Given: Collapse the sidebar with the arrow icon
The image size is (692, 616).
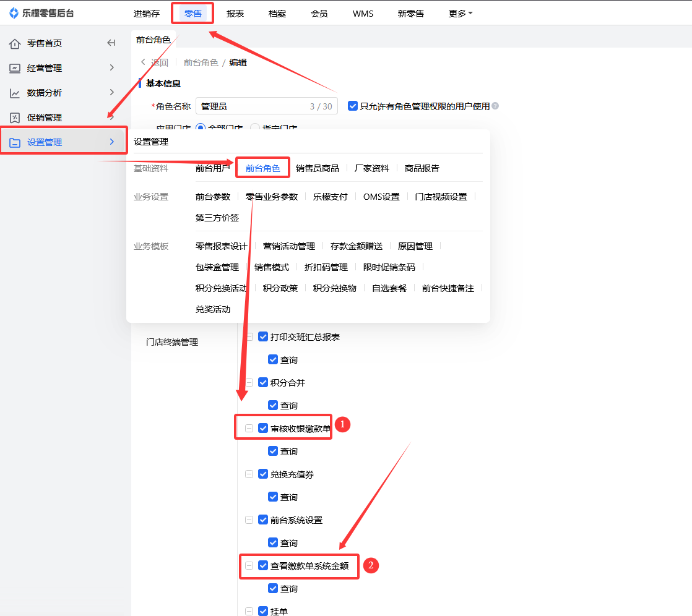Looking at the screenshot, I should pyautogui.click(x=111, y=43).
